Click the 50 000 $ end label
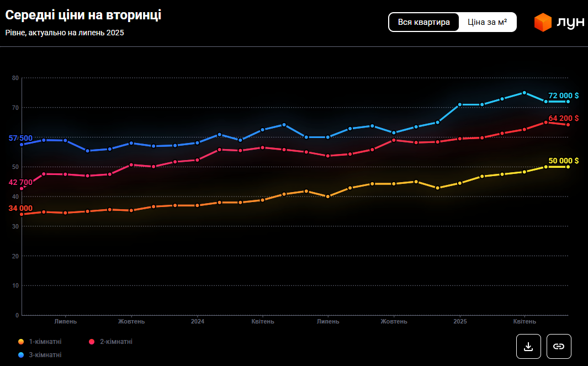588x366 pixels. (x=563, y=161)
